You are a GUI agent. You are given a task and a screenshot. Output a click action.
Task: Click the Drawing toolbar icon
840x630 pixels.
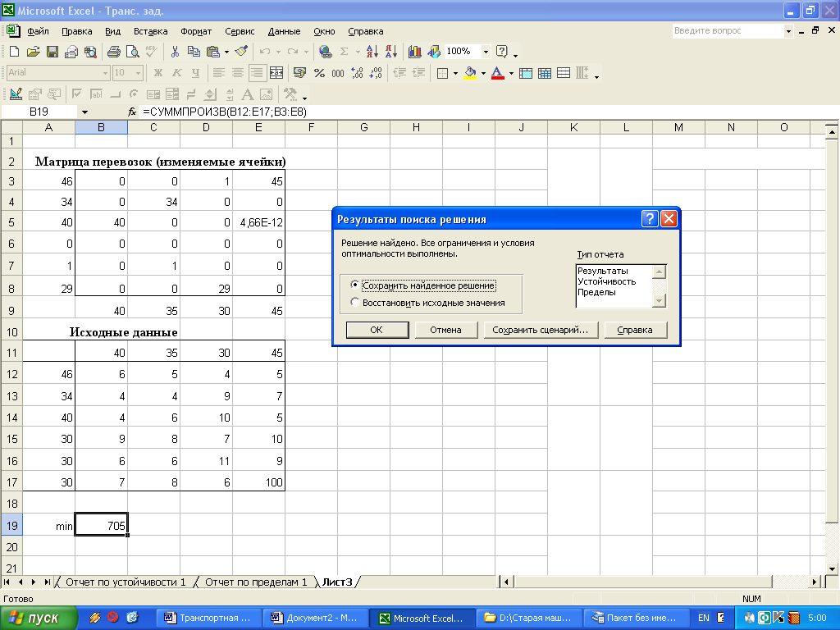click(434, 52)
